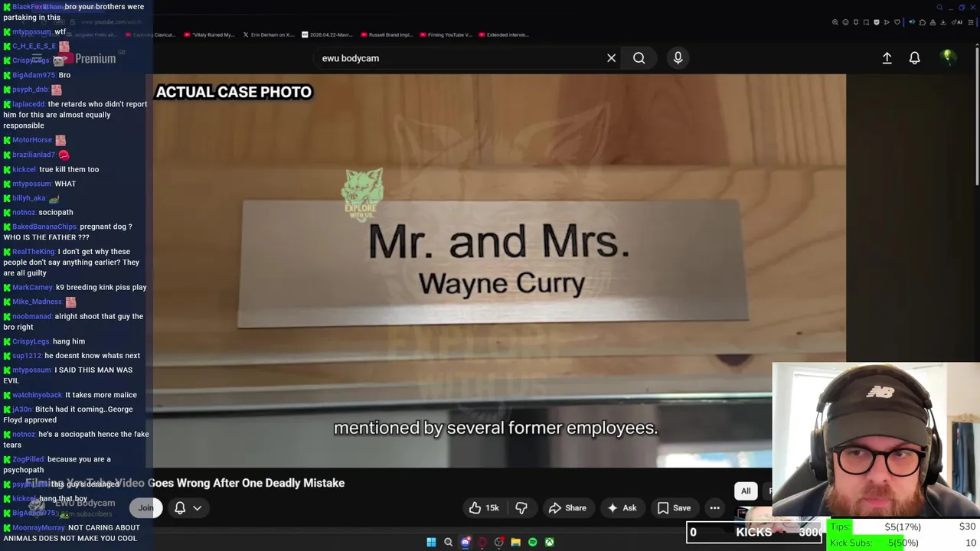The width and height of the screenshot is (980, 551).
Task: Open the browser extensions cube icon
Action: [x=923, y=22]
